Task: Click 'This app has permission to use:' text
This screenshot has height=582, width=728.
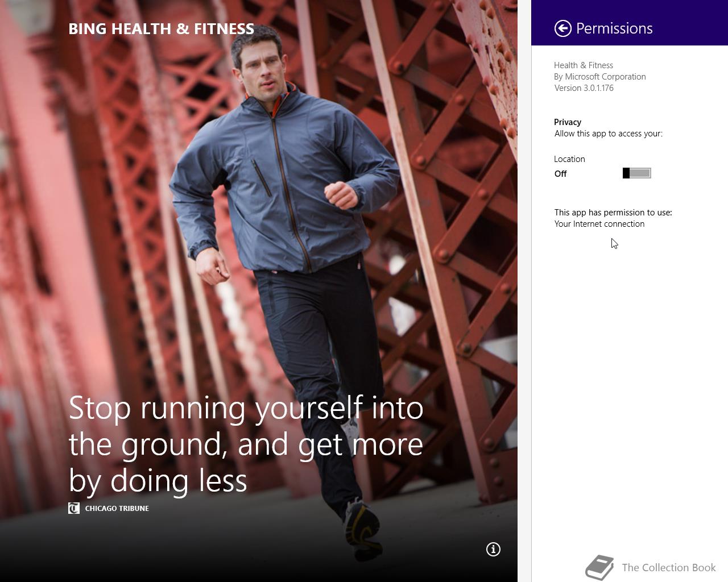Action: pos(613,213)
